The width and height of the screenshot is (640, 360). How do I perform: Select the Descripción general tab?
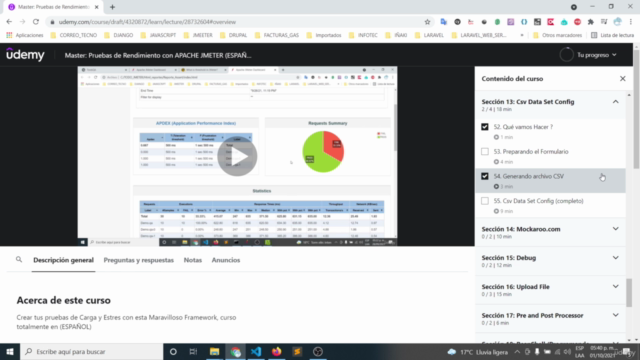(63, 260)
